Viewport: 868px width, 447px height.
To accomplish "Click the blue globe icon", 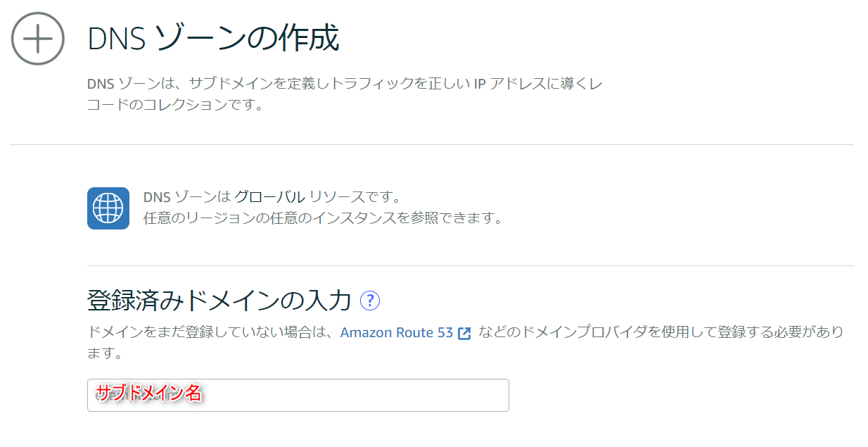I will [x=108, y=208].
